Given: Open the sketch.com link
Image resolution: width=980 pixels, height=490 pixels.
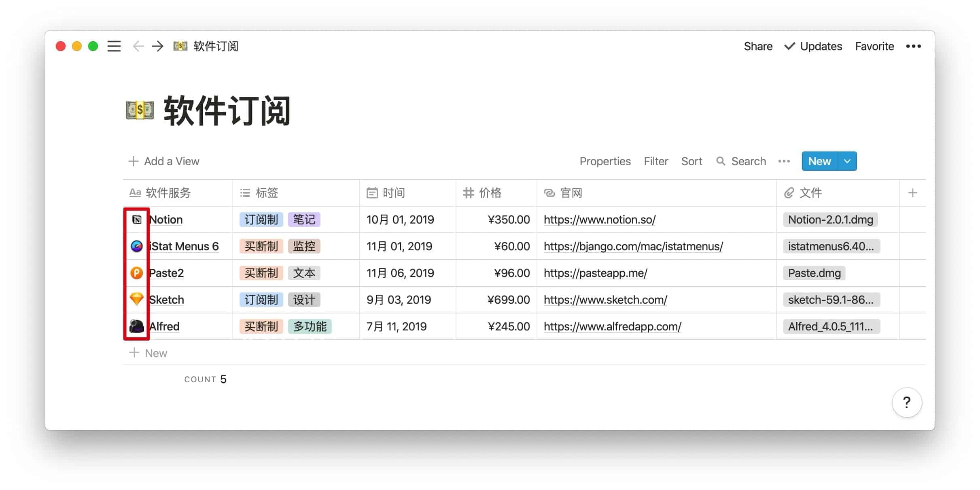Looking at the screenshot, I should click(605, 300).
